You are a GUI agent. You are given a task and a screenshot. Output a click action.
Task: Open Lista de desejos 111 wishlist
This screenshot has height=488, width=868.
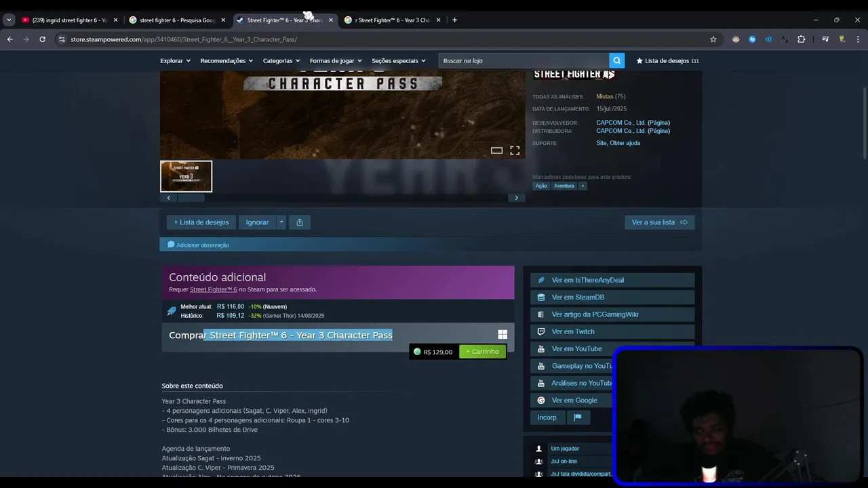(667, 60)
